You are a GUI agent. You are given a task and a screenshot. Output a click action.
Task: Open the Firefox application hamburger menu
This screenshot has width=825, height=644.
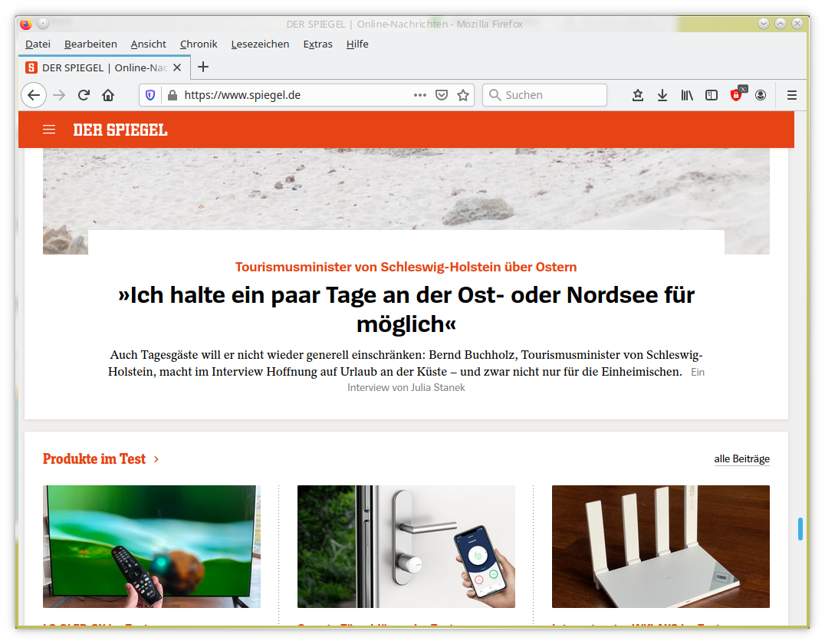(x=792, y=95)
